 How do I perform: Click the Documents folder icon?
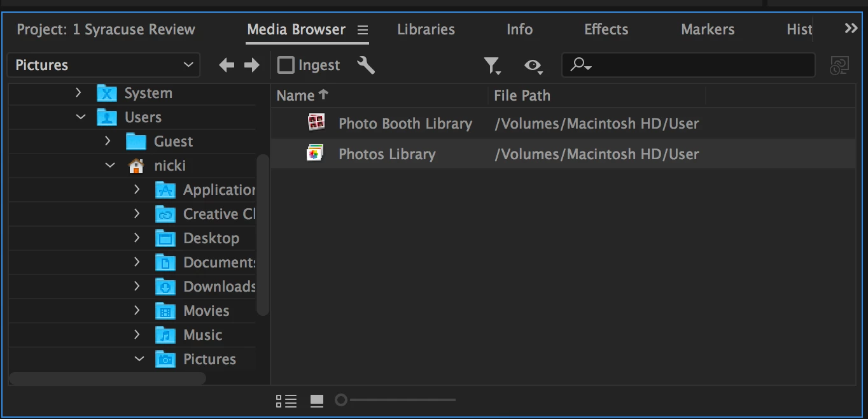click(165, 262)
